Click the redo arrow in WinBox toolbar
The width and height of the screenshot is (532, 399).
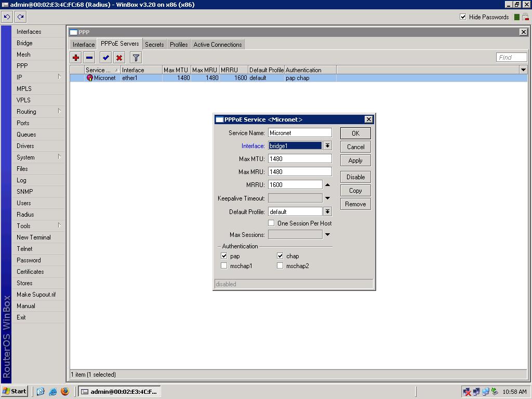click(21, 17)
